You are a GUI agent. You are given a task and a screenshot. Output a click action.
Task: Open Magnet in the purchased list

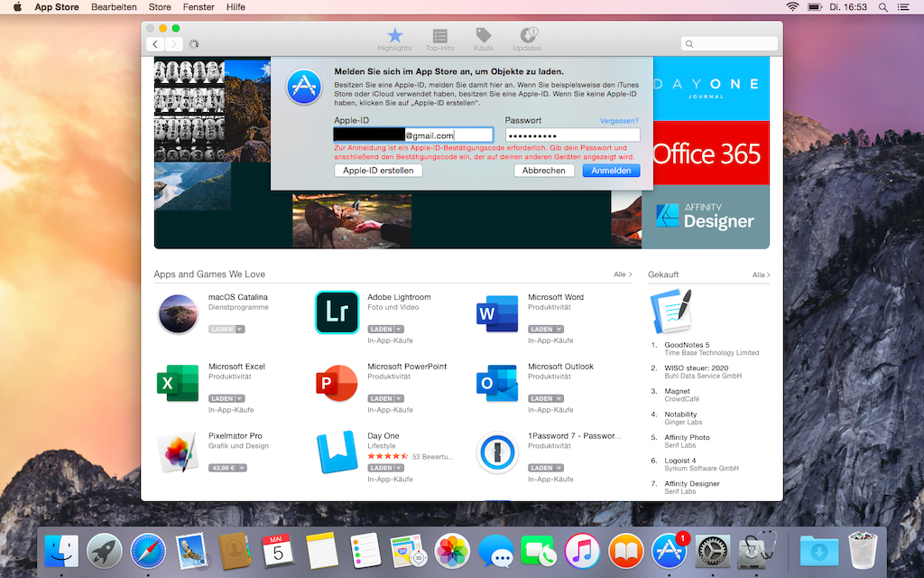point(677,391)
